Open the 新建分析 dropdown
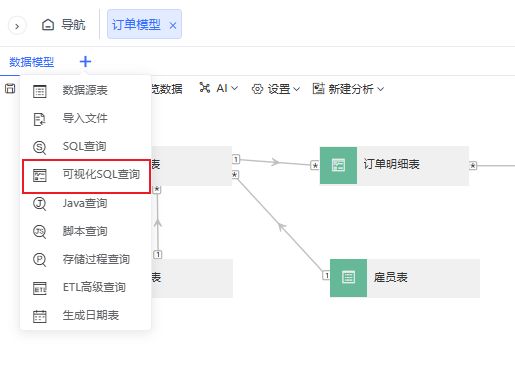 point(348,89)
